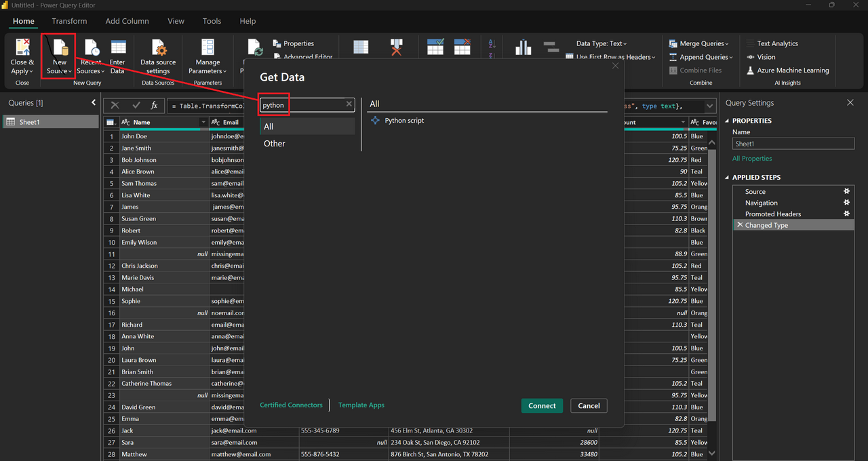Open the View tab

coord(176,21)
